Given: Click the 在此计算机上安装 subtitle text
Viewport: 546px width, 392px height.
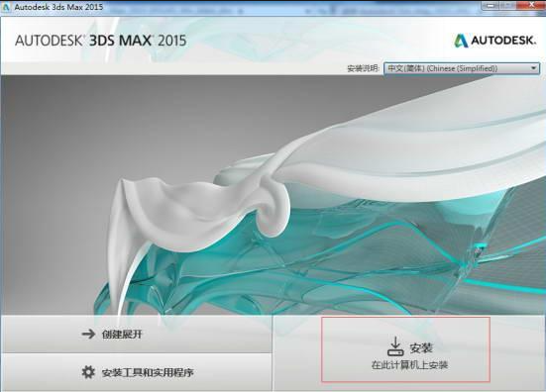Looking at the screenshot, I should [x=409, y=365].
